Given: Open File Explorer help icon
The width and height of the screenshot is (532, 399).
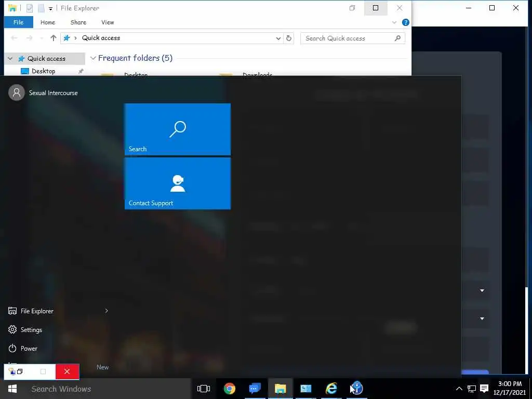Looking at the screenshot, I should point(405,22).
